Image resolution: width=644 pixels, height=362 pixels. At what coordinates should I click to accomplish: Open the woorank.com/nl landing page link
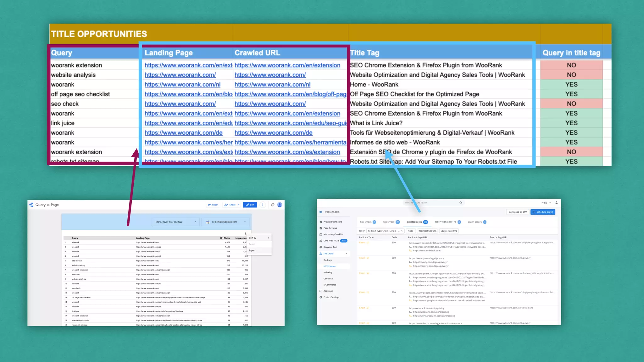pos(182,85)
